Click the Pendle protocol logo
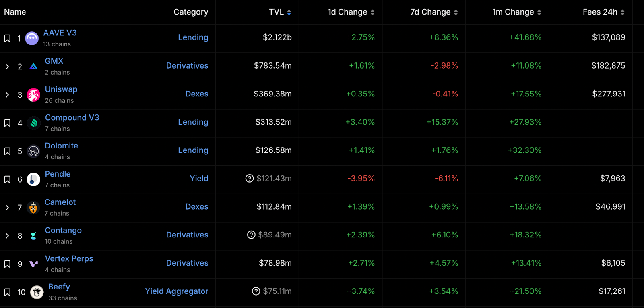Viewport: 644px width, 308px height. pyautogui.click(x=33, y=179)
